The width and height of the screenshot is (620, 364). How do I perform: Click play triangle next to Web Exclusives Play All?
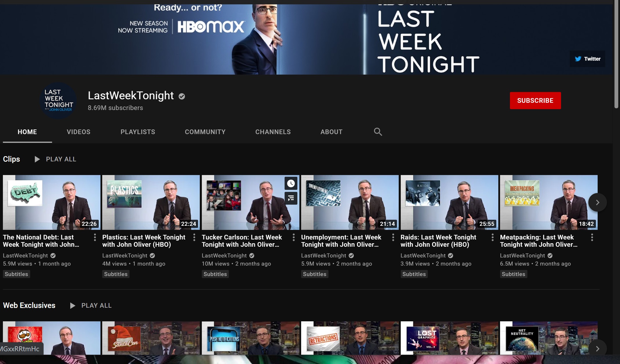73,305
